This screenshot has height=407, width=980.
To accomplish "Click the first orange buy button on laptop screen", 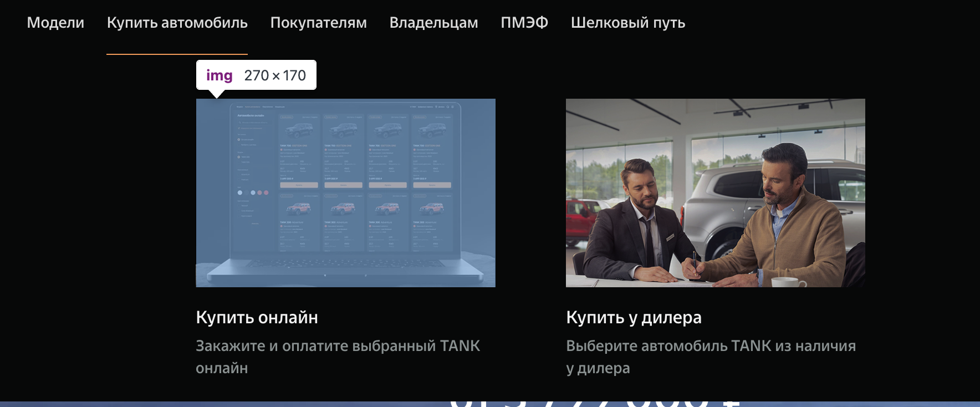I will [x=299, y=185].
